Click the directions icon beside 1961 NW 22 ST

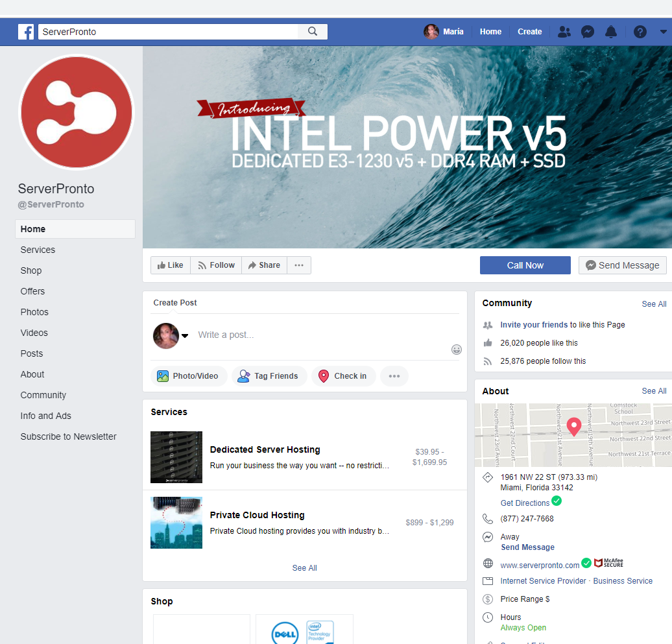(488, 477)
